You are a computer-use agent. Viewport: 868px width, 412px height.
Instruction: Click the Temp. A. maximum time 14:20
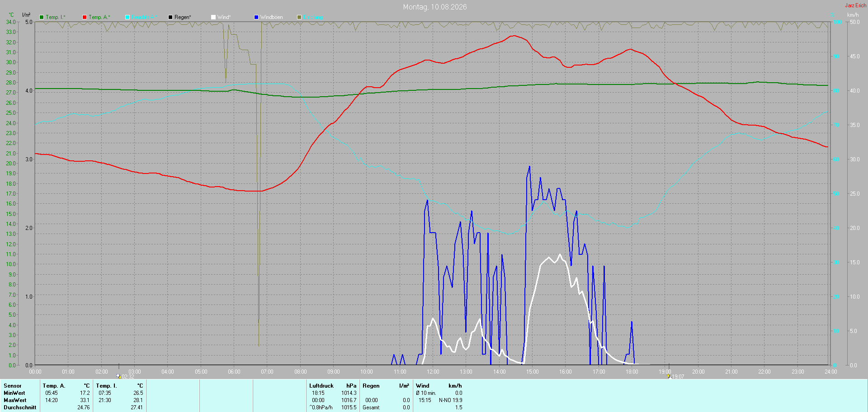coord(52,400)
